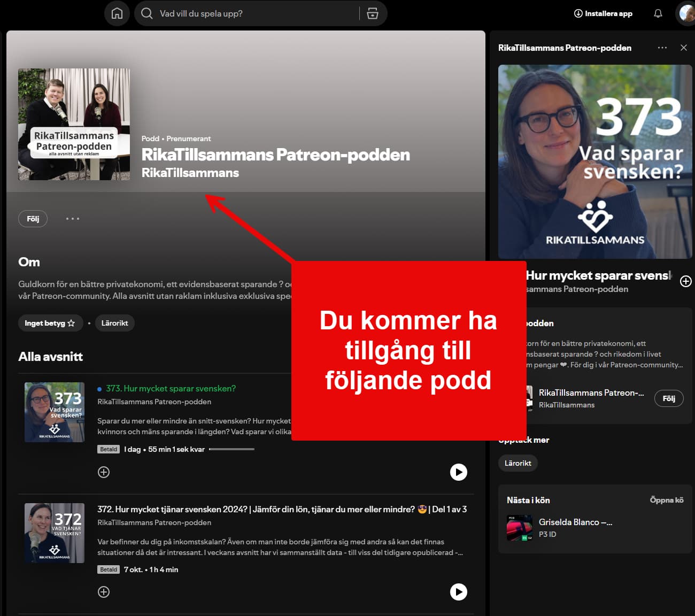Image resolution: width=695 pixels, height=616 pixels.
Task: Open 'RikaTillsammans Patreon-...' show in right panel card
Action: [x=591, y=392]
